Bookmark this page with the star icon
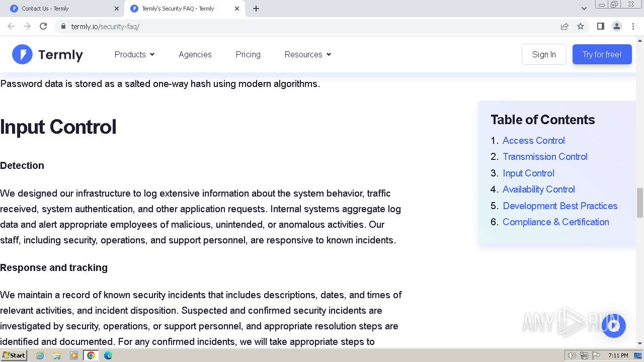The width and height of the screenshot is (644, 362). click(x=581, y=26)
